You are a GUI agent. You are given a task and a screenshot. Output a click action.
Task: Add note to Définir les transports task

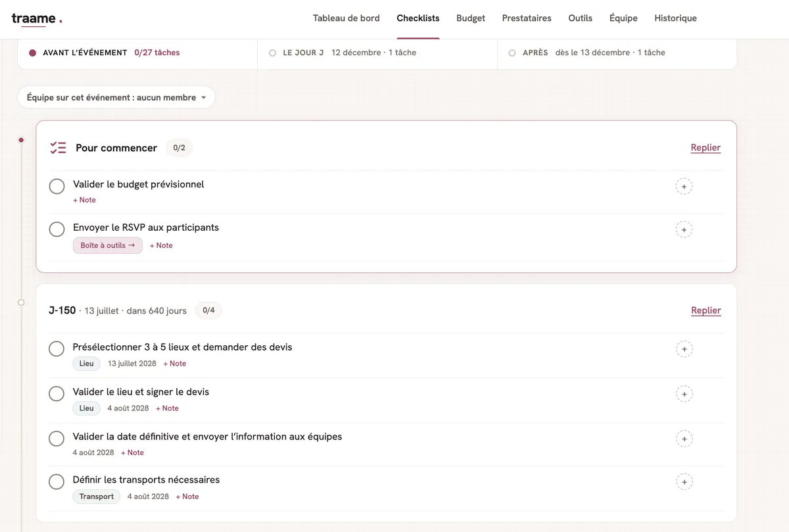[x=187, y=496]
